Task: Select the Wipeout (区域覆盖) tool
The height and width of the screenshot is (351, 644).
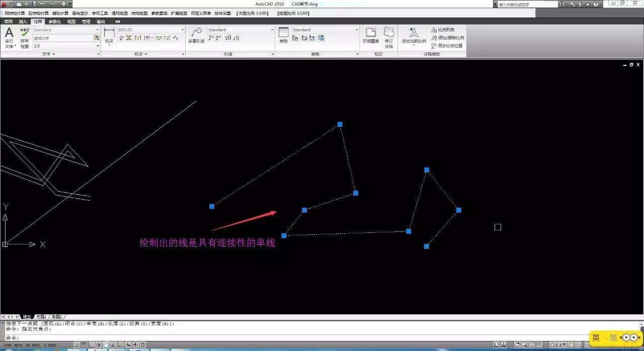Action: coord(371,35)
